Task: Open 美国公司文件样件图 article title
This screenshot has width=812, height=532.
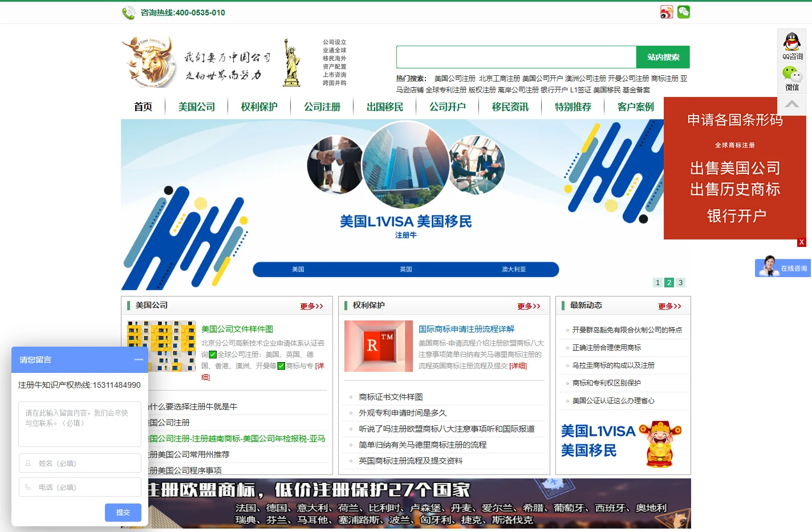Action: point(237,329)
